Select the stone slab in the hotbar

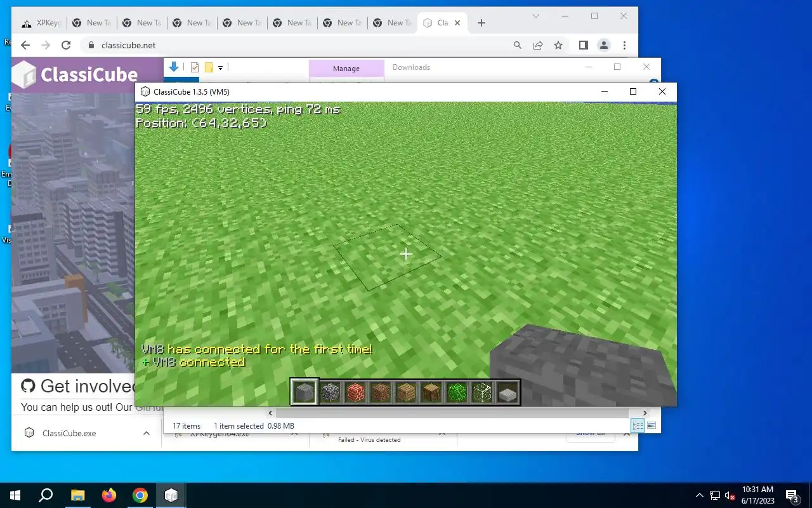tap(507, 392)
